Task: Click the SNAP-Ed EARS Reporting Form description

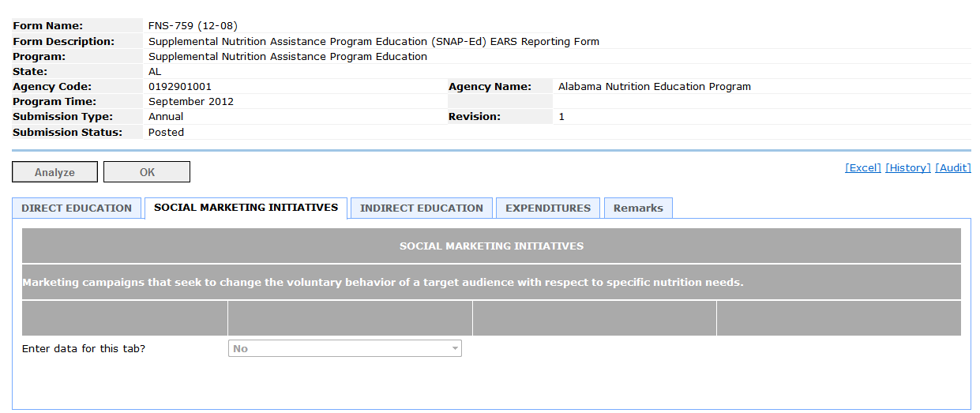Action: click(x=374, y=42)
